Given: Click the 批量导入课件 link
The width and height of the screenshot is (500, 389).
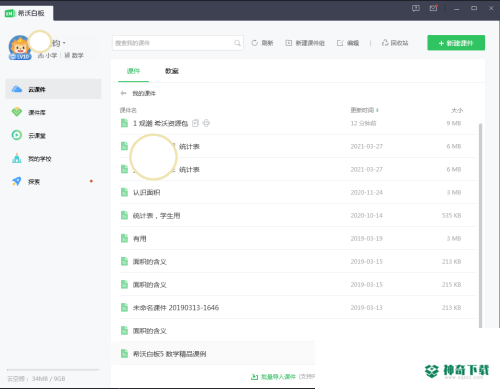Looking at the screenshot, I should pyautogui.click(x=273, y=377).
